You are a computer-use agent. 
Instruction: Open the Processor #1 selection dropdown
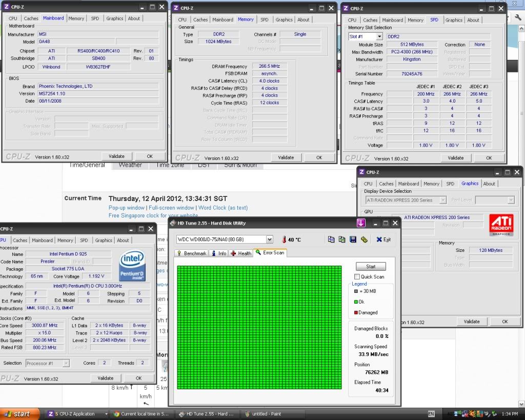(66, 363)
